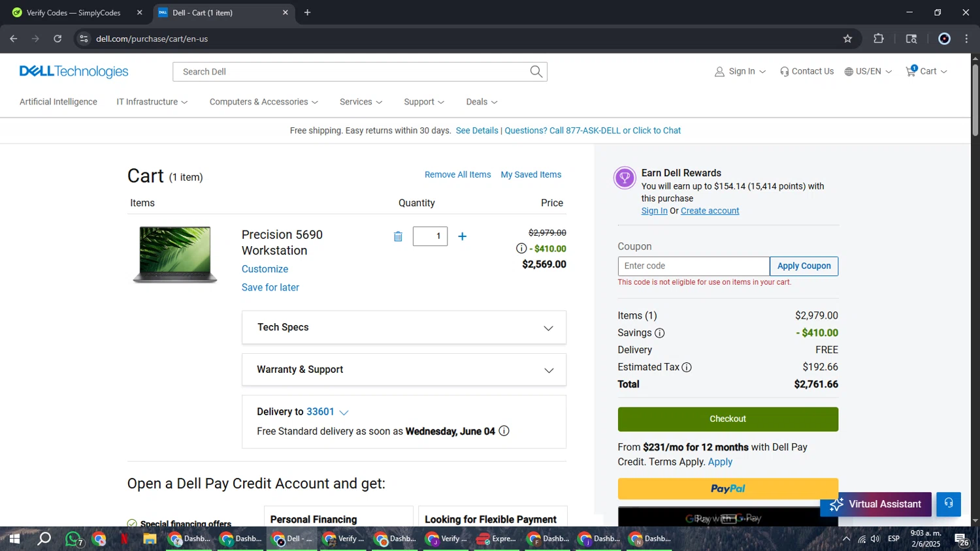Image resolution: width=980 pixels, height=551 pixels.
Task: Pay with the PayPal button
Action: (728, 488)
